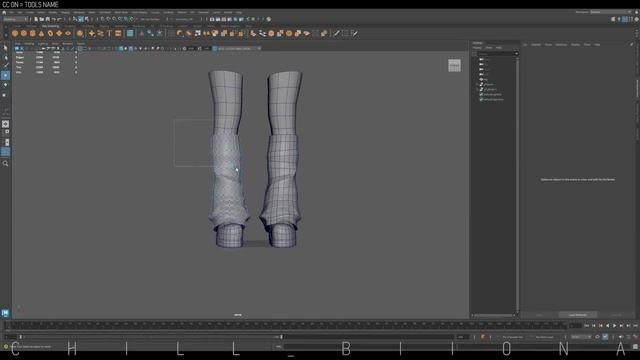Screen dimensions: 640x360
Task: Click the save scene icon on the status line
Action: click(48, 19)
